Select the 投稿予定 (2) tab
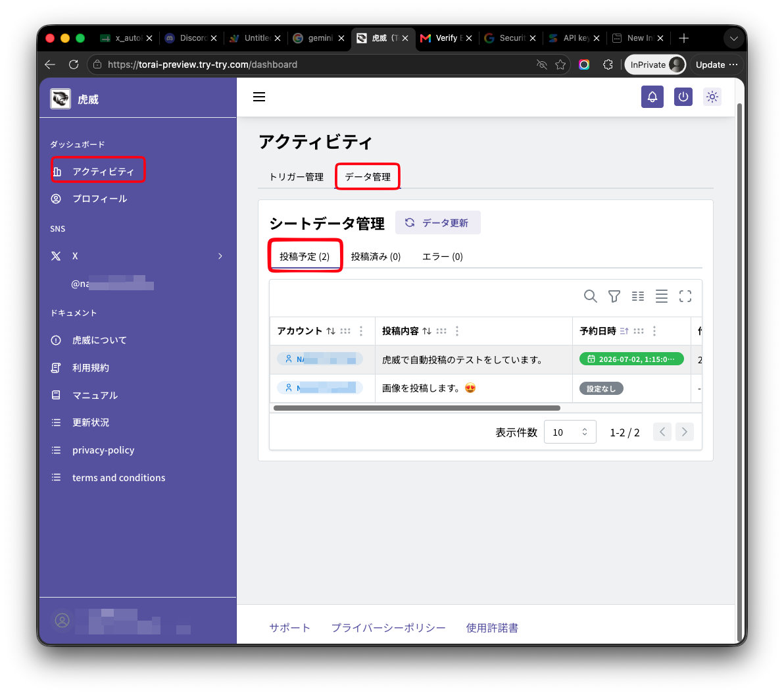This screenshot has height=695, width=784. (x=305, y=256)
